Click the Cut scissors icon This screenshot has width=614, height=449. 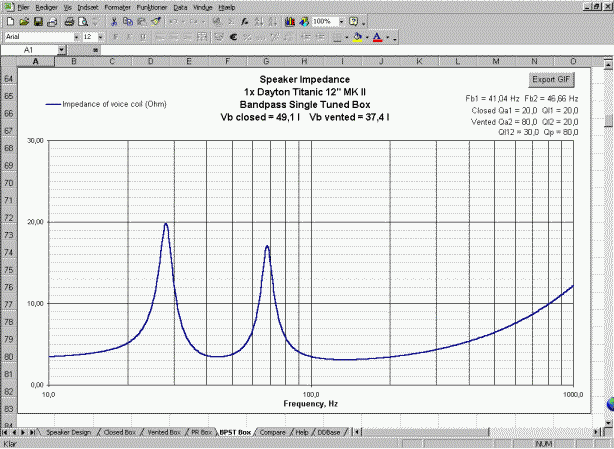coord(114,22)
